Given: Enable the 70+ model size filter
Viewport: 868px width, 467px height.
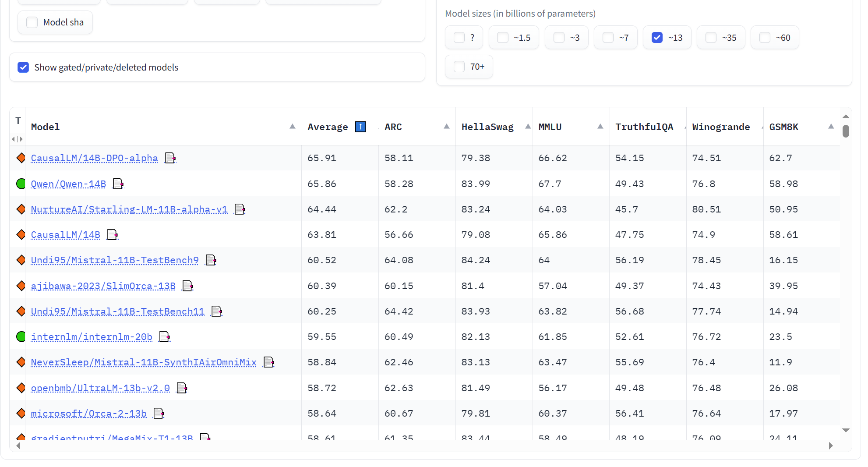Looking at the screenshot, I should point(459,67).
